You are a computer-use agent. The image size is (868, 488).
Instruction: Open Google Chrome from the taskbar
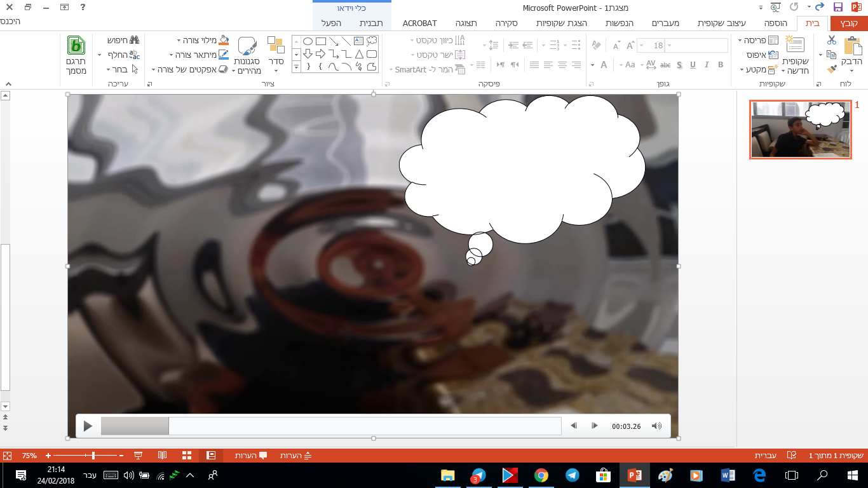[x=541, y=475]
